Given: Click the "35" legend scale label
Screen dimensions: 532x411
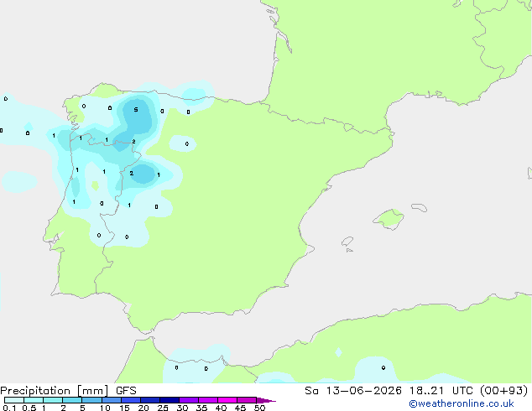Looking at the screenshot, I should coord(201,408).
